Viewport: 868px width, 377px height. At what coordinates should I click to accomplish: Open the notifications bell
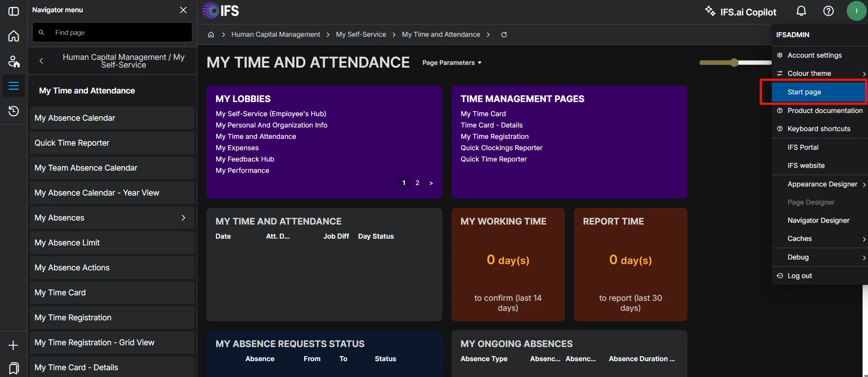tap(801, 11)
